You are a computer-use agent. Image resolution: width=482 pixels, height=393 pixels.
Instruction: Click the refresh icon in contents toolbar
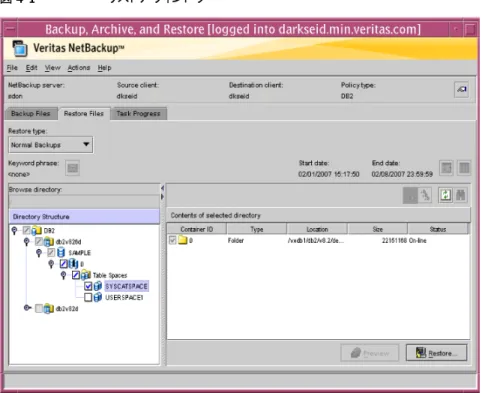(445, 195)
